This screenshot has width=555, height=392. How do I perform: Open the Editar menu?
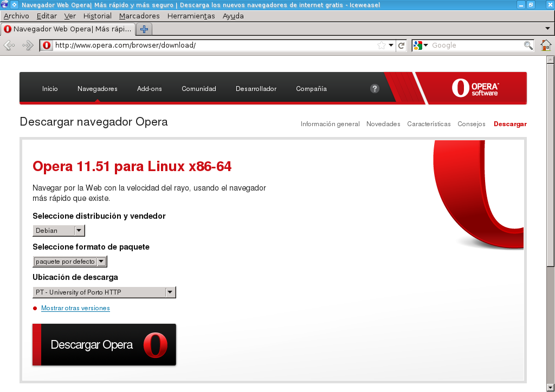[x=47, y=16]
